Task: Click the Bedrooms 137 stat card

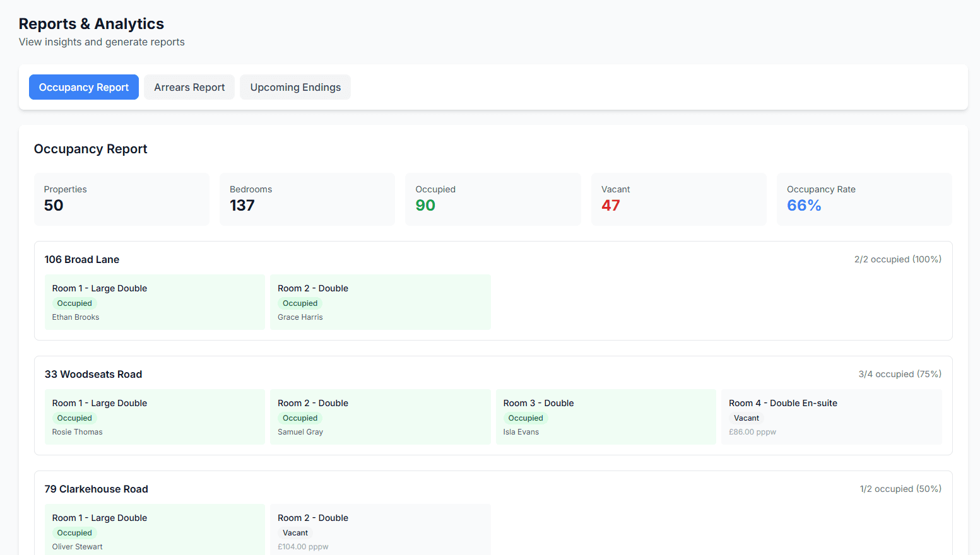Action: click(307, 199)
